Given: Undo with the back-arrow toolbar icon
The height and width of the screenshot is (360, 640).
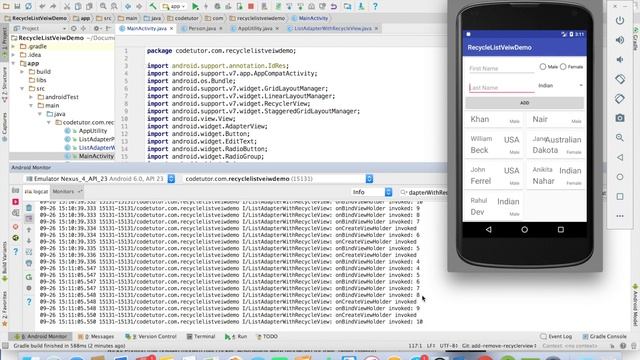Looking at the screenshot, I should pyautogui.click(x=42, y=6).
